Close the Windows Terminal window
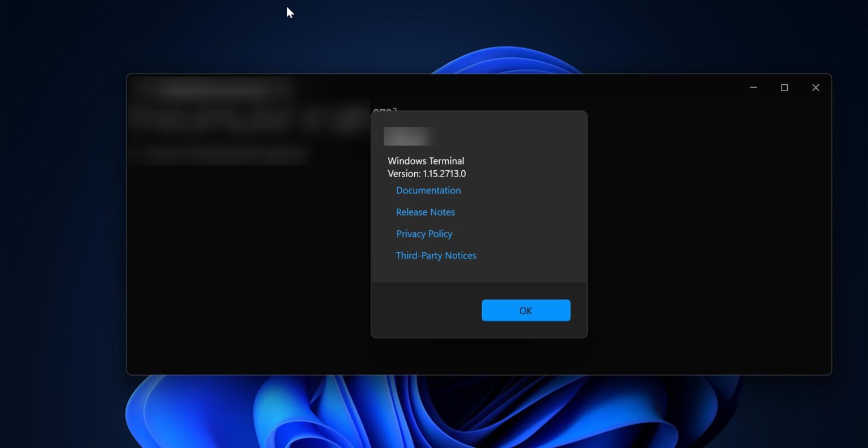The width and height of the screenshot is (868, 448). coord(815,88)
